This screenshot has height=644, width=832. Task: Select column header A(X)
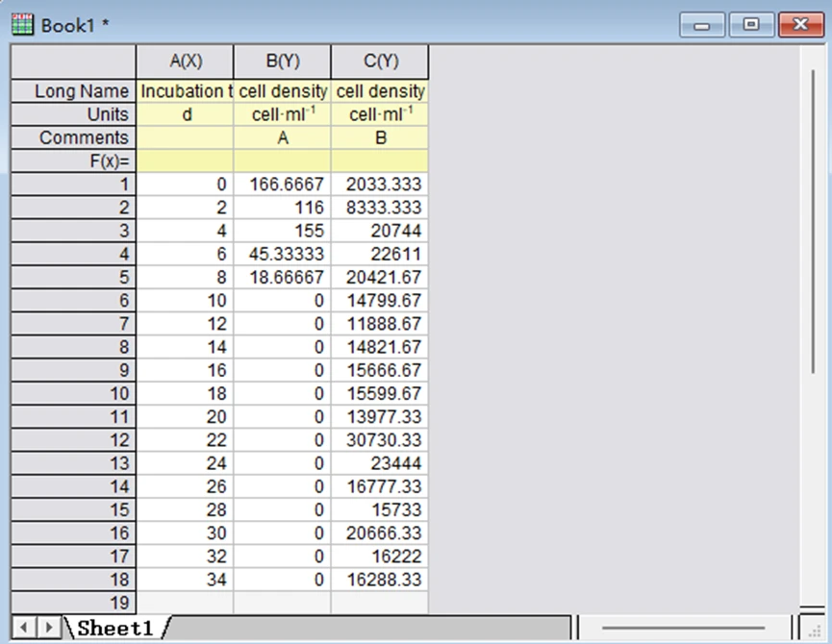(186, 62)
